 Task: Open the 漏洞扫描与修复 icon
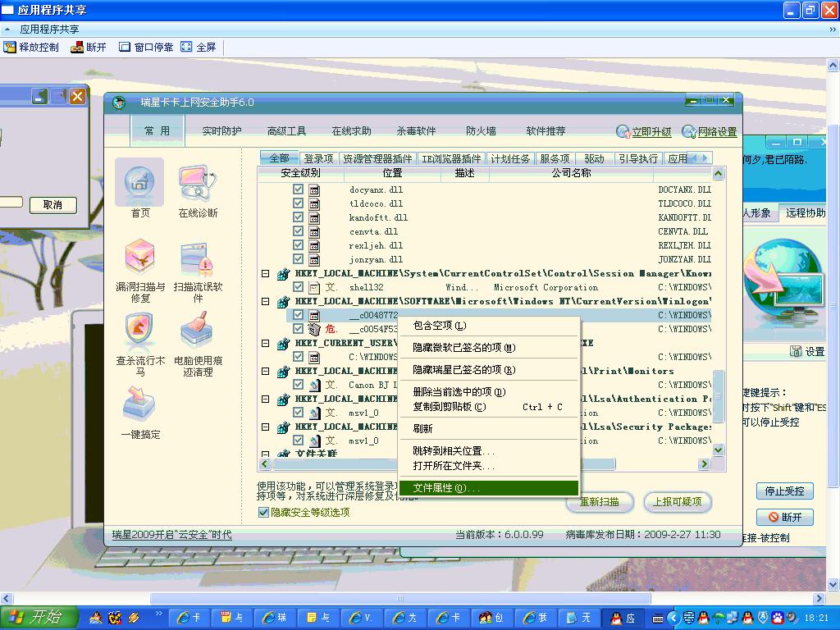[x=139, y=257]
